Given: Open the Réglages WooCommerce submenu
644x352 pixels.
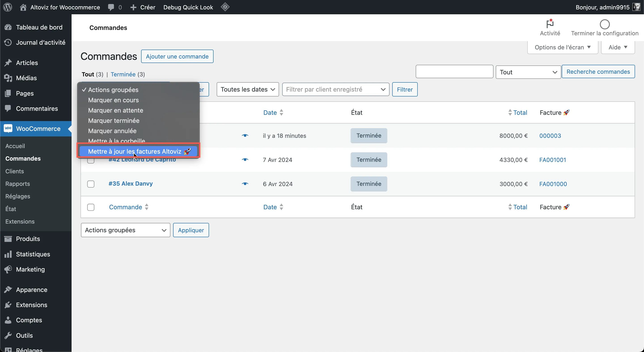Looking at the screenshot, I should [17, 196].
